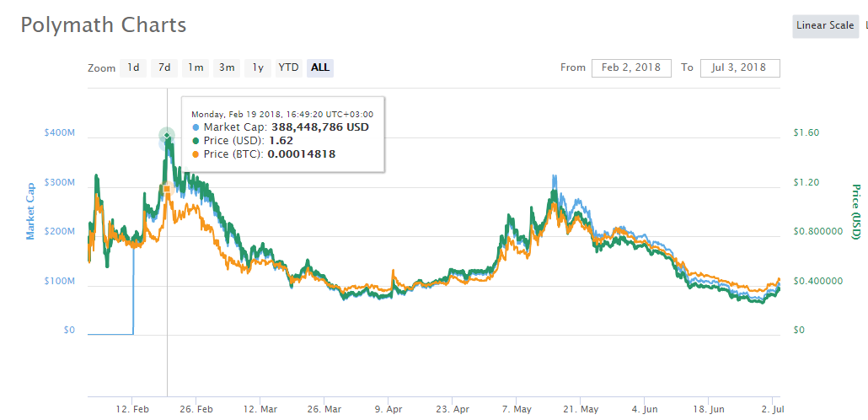The width and height of the screenshot is (868, 420).
Task: Click tooltip Price (USD) value 1.62
Action: [281, 140]
